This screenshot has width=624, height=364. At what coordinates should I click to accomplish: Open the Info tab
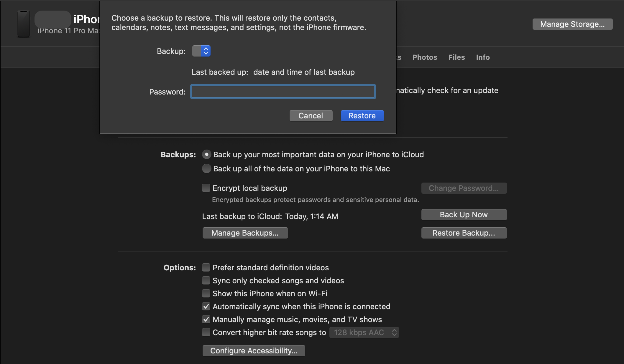(482, 57)
